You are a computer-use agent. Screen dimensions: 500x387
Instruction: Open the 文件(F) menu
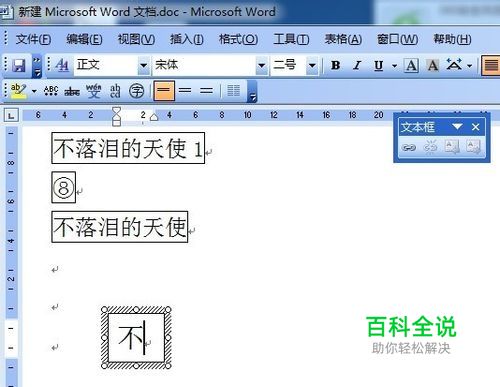click(33, 39)
